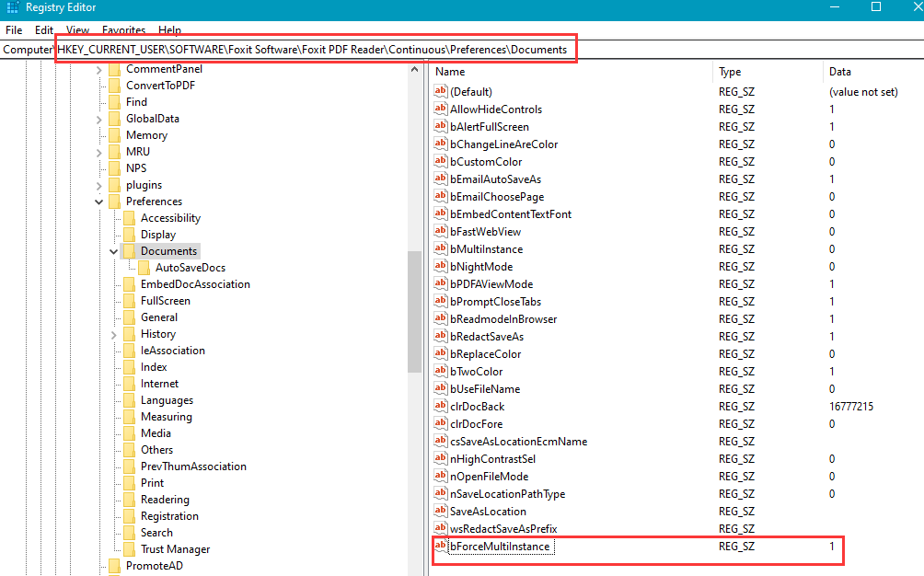
Task: Open the File menu
Action: coord(14,30)
